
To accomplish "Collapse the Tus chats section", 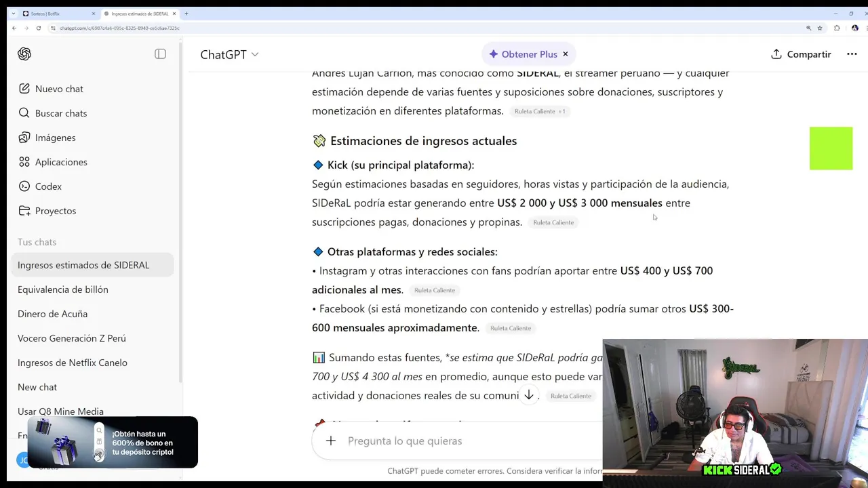I will pyautogui.click(x=37, y=242).
